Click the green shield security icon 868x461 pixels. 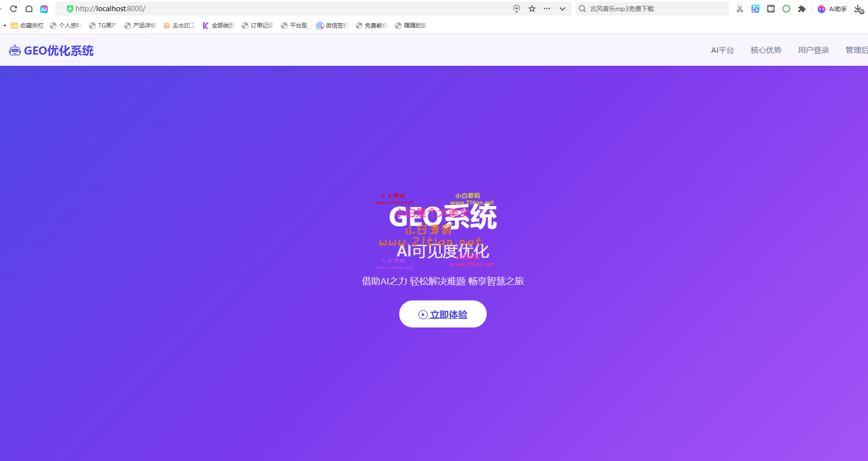click(70, 9)
